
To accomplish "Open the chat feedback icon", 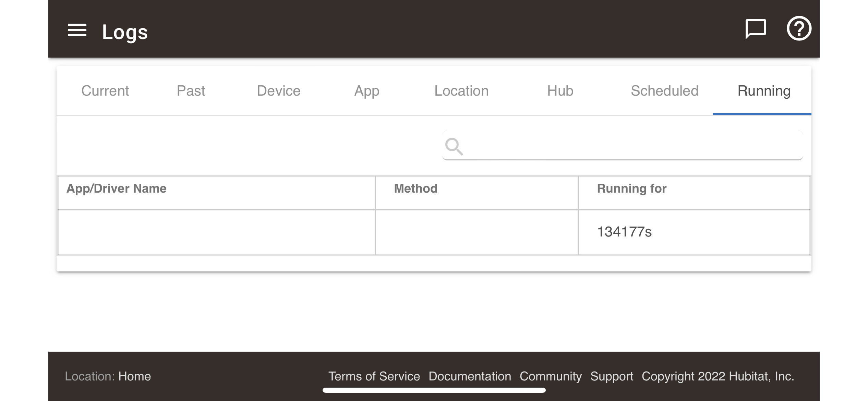I will [x=756, y=29].
